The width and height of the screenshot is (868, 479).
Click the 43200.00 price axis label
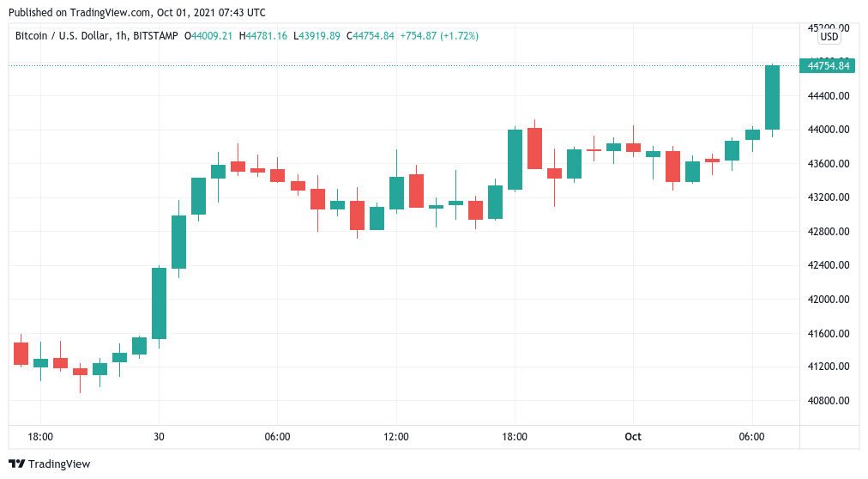(x=828, y=197)
